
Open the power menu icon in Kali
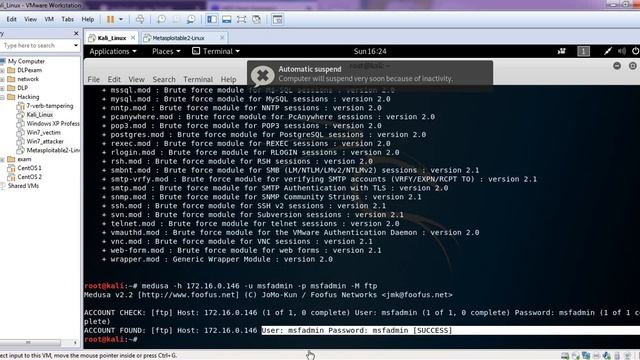[635, 51]
